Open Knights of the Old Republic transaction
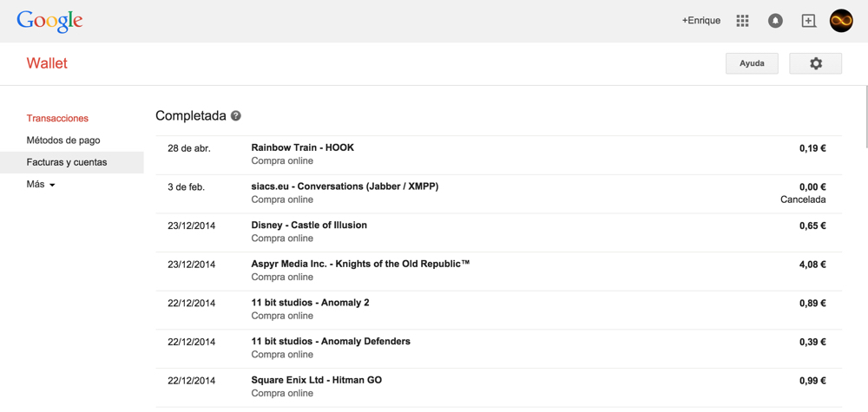This screenshot has width=868, height=412. coord(360,264)
